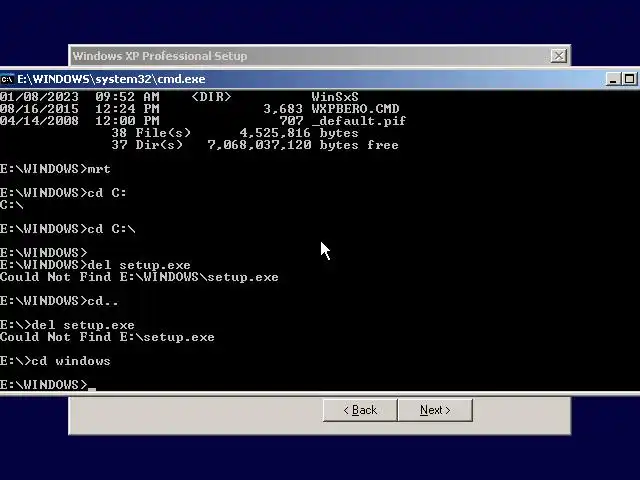Click the '38 File(s)' summary line
This screenshot has width=640, height=480.
[235, 133]
